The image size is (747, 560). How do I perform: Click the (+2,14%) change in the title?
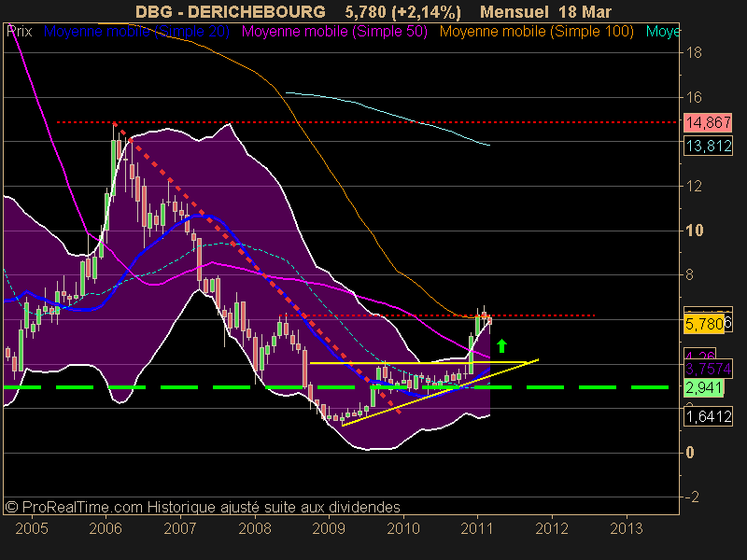tap(427, 11)
